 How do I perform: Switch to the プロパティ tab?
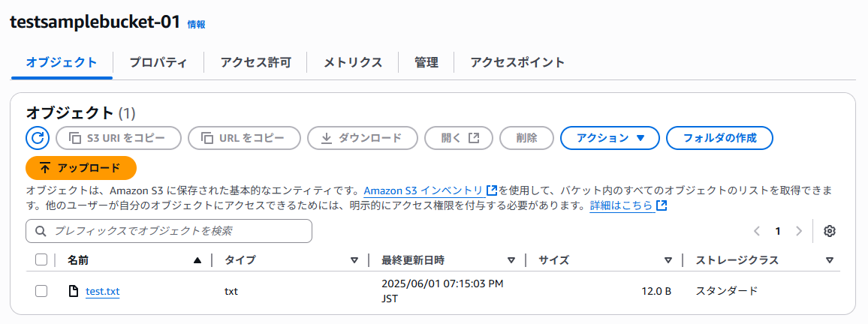158,62
